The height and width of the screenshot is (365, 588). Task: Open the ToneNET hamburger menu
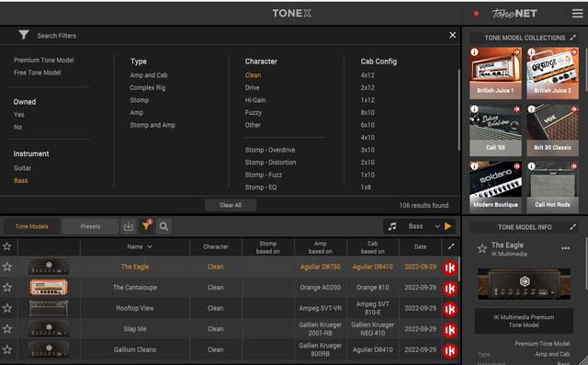577,14
